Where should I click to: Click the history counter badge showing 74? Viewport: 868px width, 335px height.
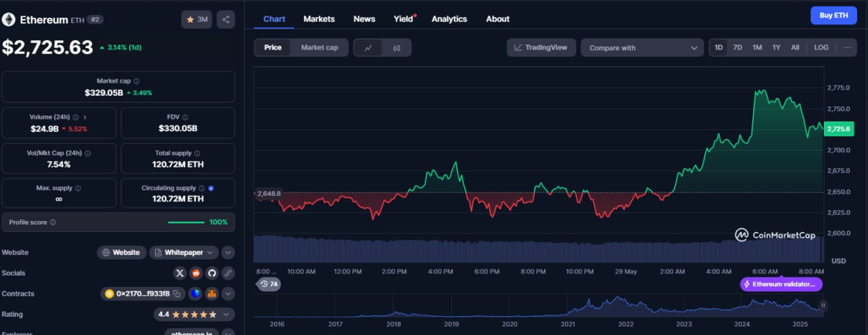click(x=269, y=284)
